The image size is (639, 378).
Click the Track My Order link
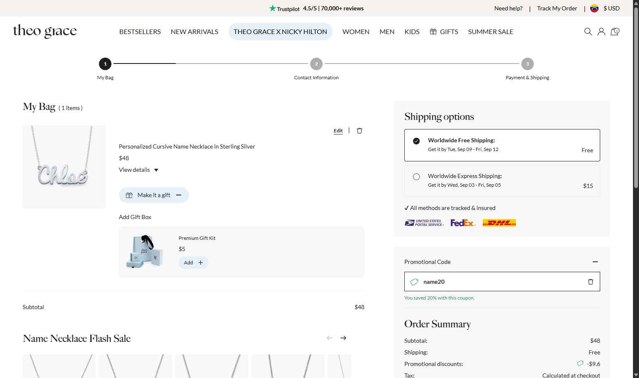[x=557, y=8]
